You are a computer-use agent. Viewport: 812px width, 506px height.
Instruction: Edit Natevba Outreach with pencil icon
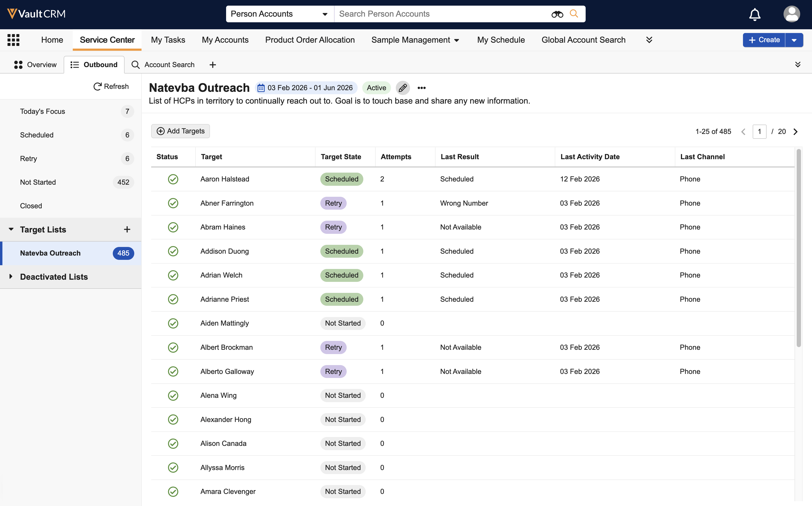(x=403, y=88)
